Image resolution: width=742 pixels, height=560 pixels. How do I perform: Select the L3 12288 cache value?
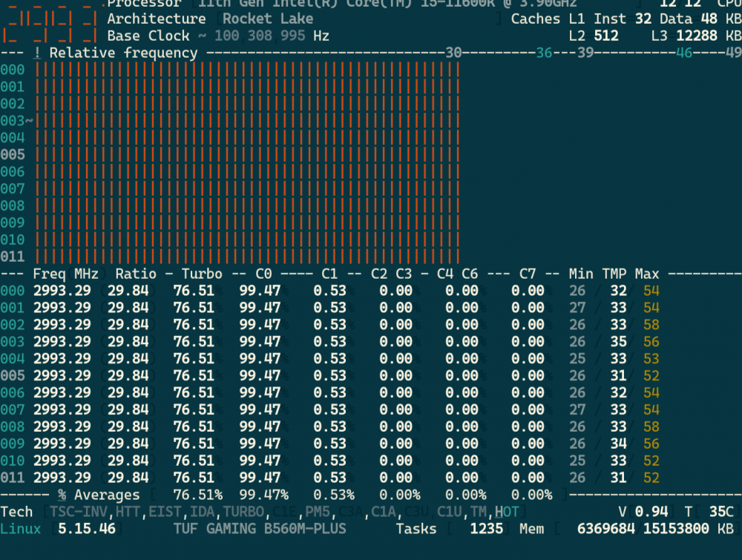pos(684,36)
